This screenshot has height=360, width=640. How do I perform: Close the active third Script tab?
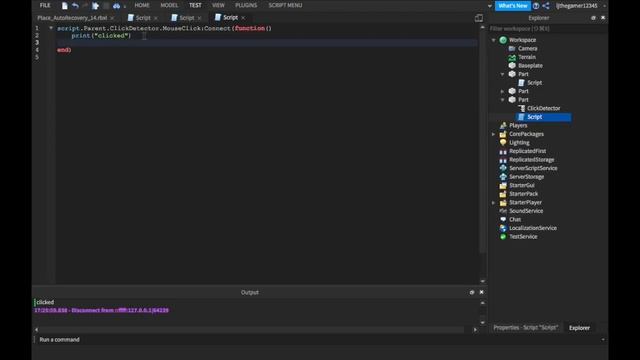point(243,18)
